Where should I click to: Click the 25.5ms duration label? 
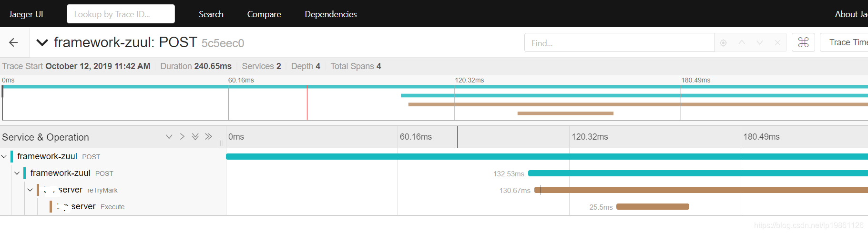tap(601, 207)
